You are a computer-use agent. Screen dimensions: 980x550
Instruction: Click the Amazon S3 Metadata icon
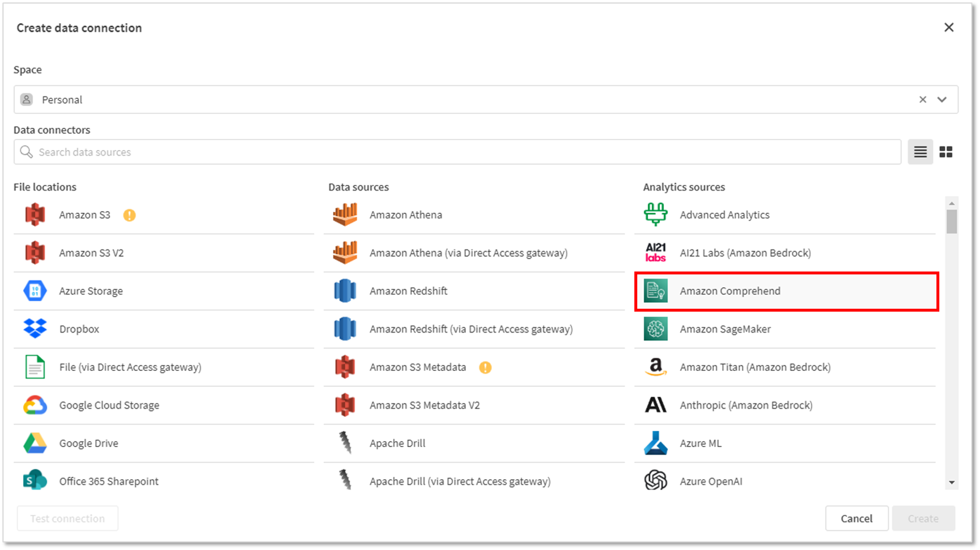pyautogui.click(x=345, y=367)
